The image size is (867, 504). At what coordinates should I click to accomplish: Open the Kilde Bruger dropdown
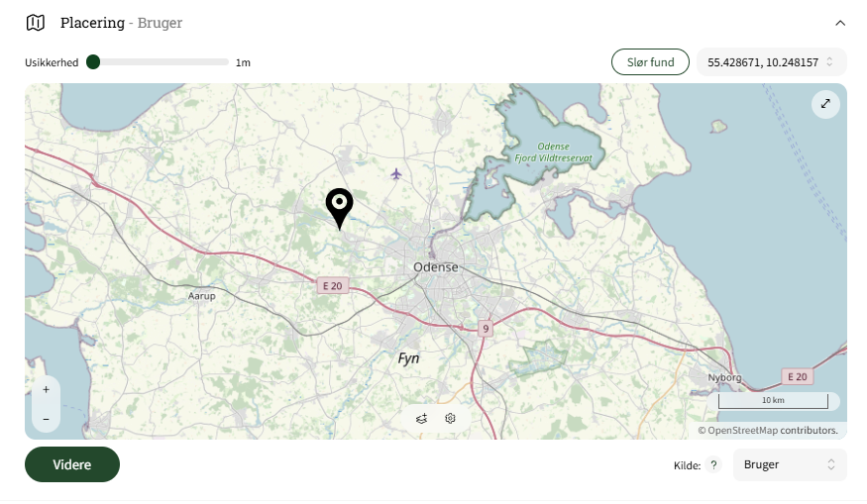[x=790, y=464]
